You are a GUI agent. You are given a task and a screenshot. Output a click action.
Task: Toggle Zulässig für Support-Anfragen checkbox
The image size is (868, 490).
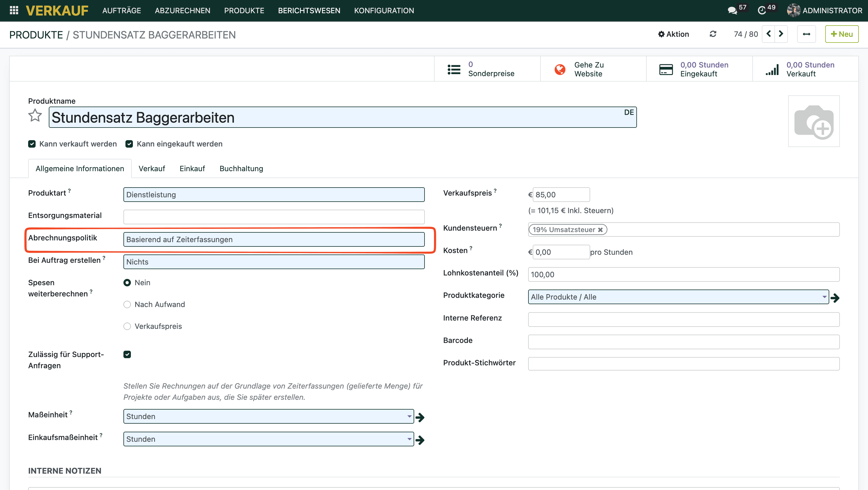[x=127, y=354]
